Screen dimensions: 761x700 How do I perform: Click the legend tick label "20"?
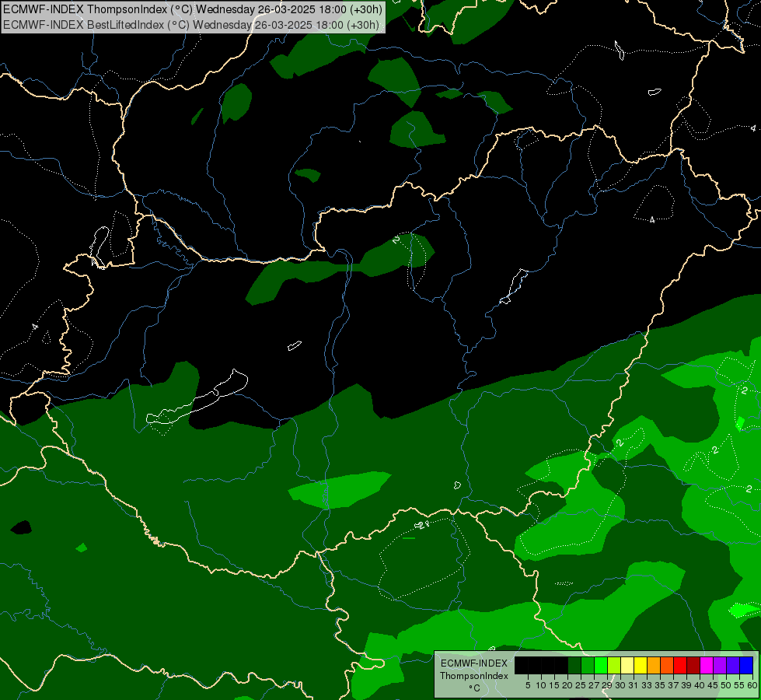pos(567,685)
